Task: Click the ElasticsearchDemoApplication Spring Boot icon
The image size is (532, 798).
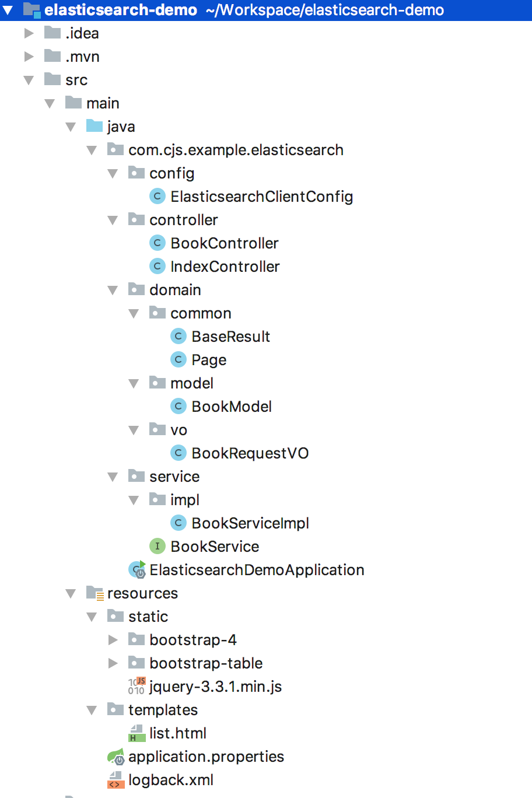Action: [x=137, y=570]
